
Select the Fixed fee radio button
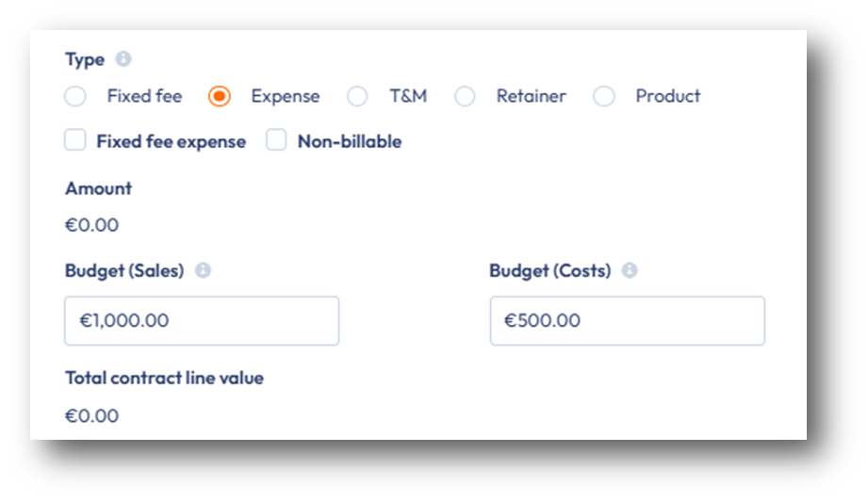pyautogui.click(x=75, y=96)
